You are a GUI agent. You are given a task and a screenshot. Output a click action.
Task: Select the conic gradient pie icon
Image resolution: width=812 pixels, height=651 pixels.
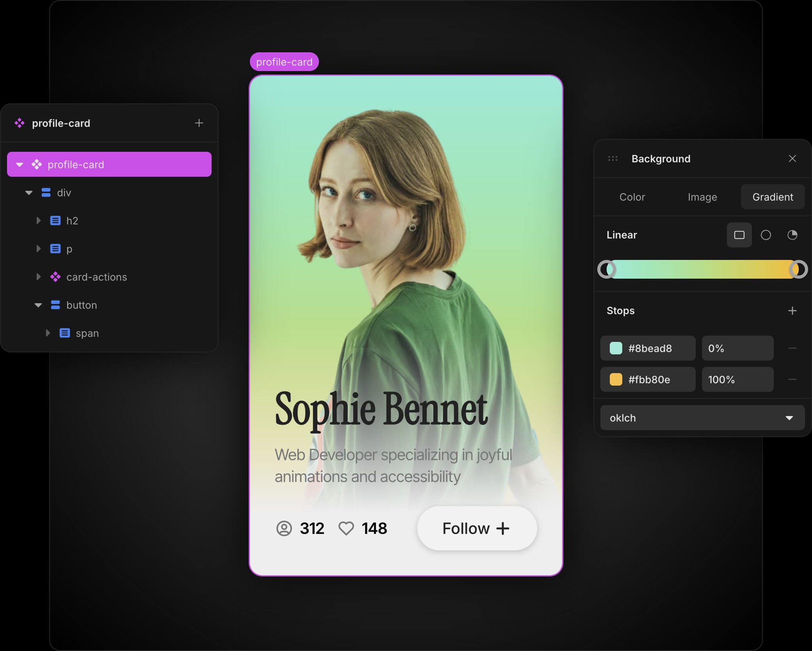pyautogui.click(x=792, y=235)
